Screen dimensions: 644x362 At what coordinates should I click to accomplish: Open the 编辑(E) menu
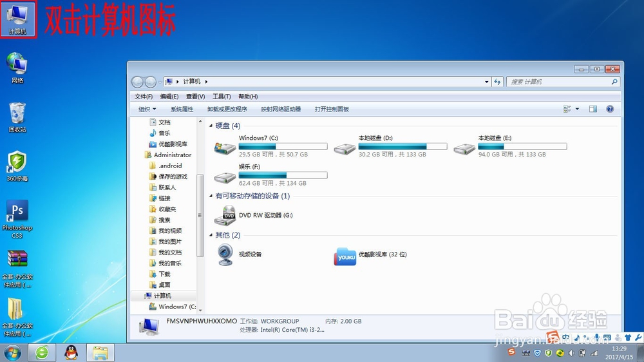(x=169, y=97)
